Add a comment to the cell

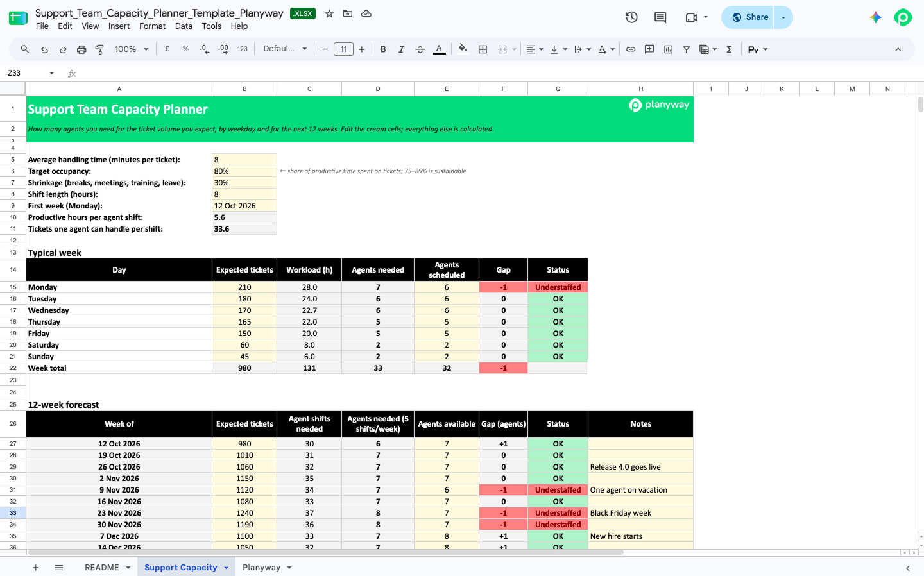coord(649,49)
